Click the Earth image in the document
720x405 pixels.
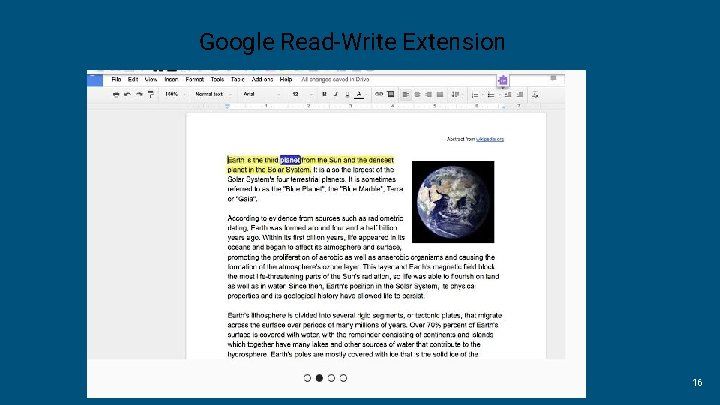[453, 202]
